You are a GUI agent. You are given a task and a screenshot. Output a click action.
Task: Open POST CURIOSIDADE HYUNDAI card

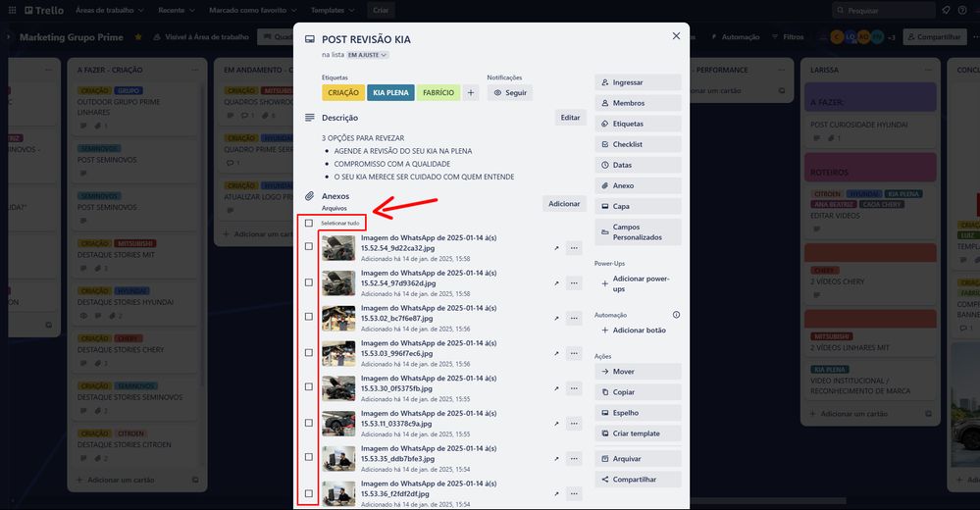tap(870, 131)
